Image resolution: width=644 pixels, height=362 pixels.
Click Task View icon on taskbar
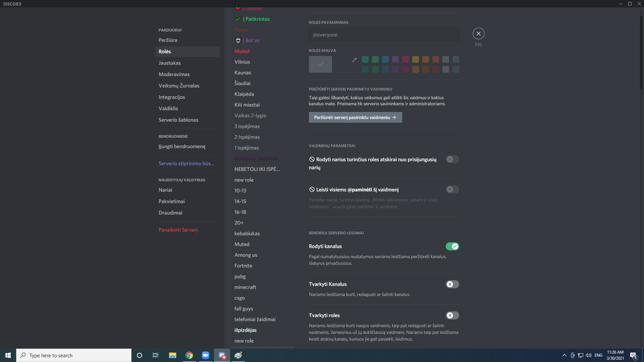point(156,355)
